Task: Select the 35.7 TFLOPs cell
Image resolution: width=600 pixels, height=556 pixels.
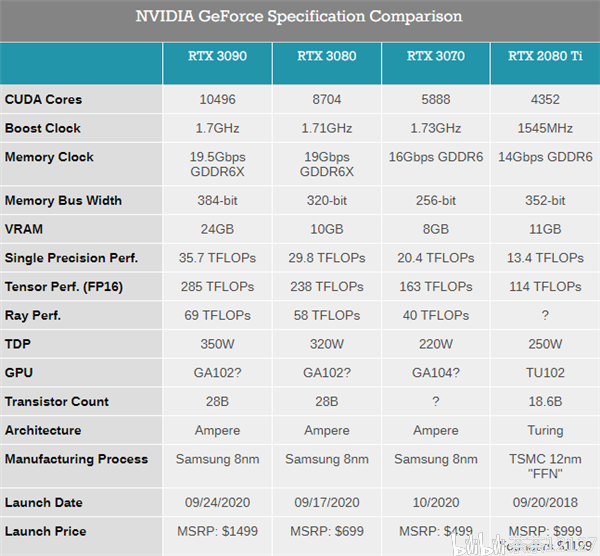Action: pyautogui.click(x=217, y=258)
